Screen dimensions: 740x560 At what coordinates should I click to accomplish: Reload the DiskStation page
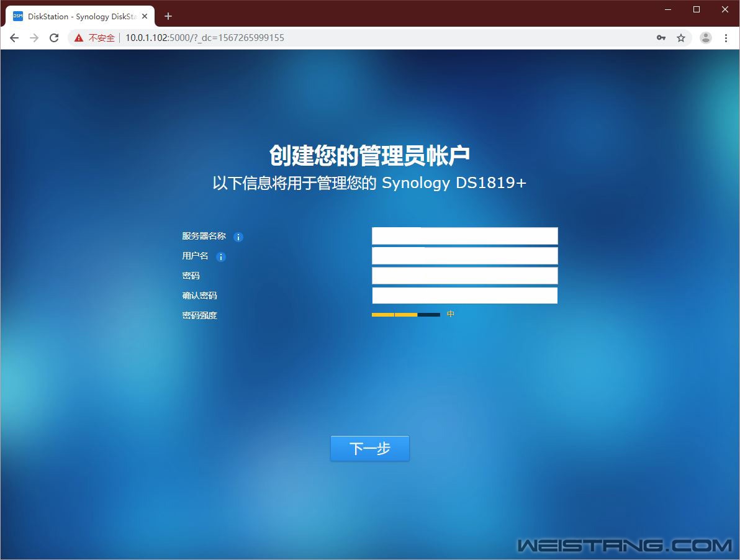(x=54, y=38)
